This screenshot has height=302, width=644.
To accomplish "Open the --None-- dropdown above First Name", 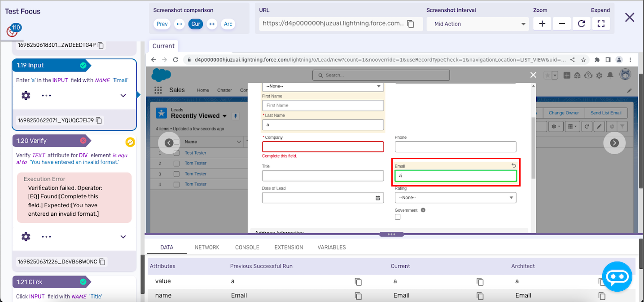I will [323, 86].
